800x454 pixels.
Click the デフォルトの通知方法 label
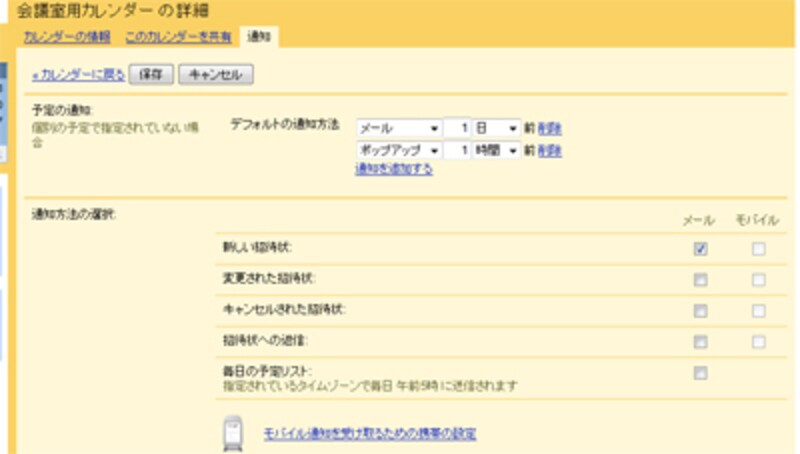tap(285, 124)
